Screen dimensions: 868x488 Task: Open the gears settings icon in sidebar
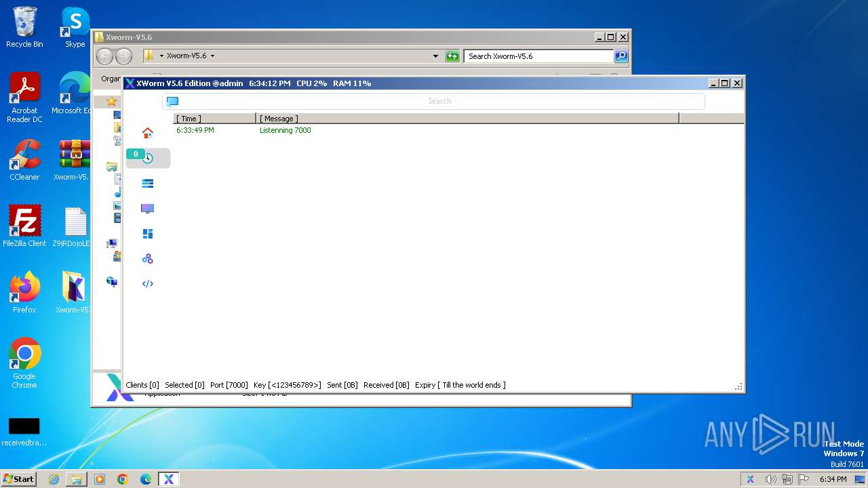(x=147, y=259)
